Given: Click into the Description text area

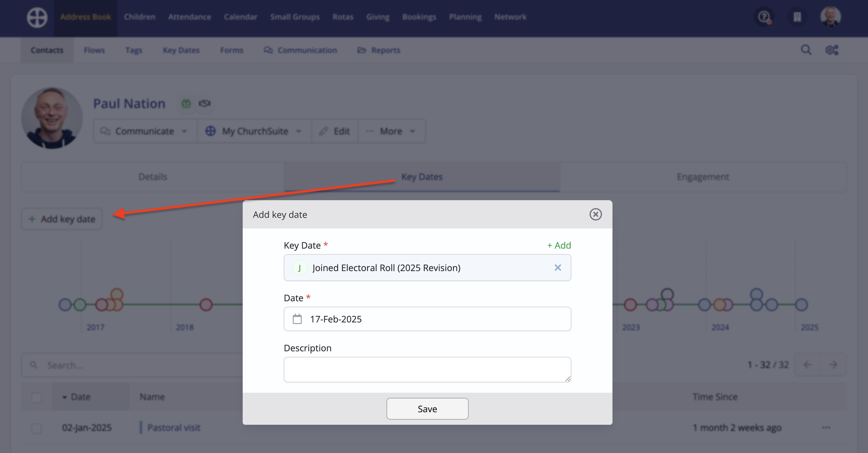Looking at the screenshot, I should [427, 370].
